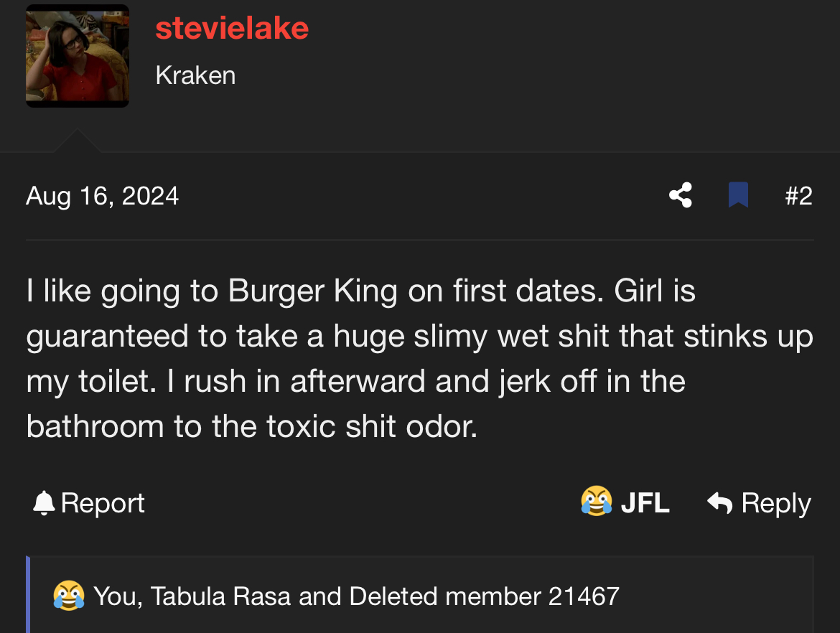Image resolution: width=840 pixels, height=633 pixels.
Task: Click the laughing emoji next to JFL
Action: [x=596, y=502]
